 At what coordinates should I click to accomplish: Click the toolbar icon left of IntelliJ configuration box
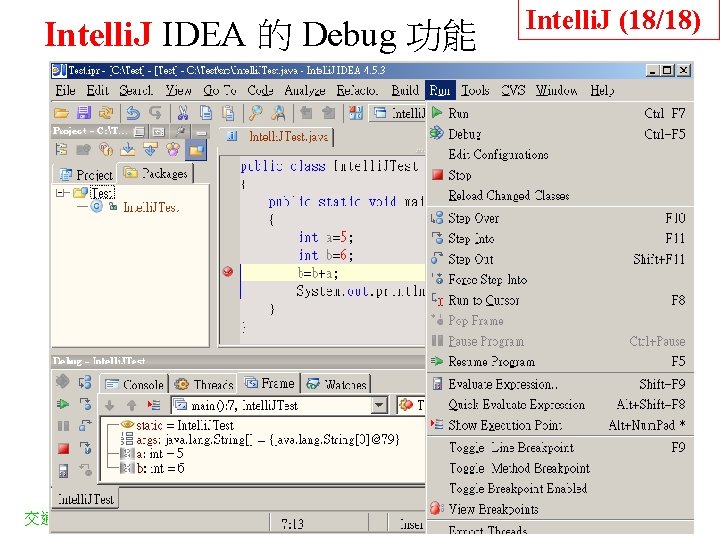pos(356,112)
